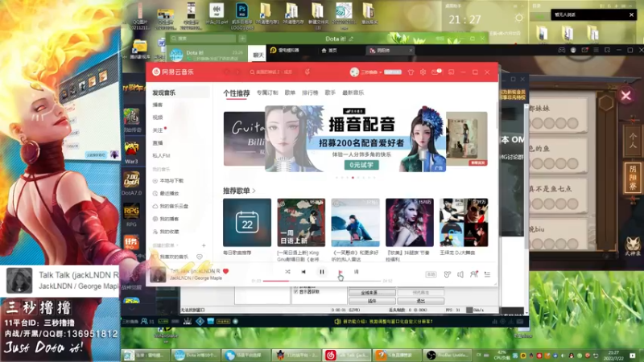Switch to the 歌单 tab
The height and width of the screenshot is (362, 644).
pyautogui.click(x=290, y=93)
